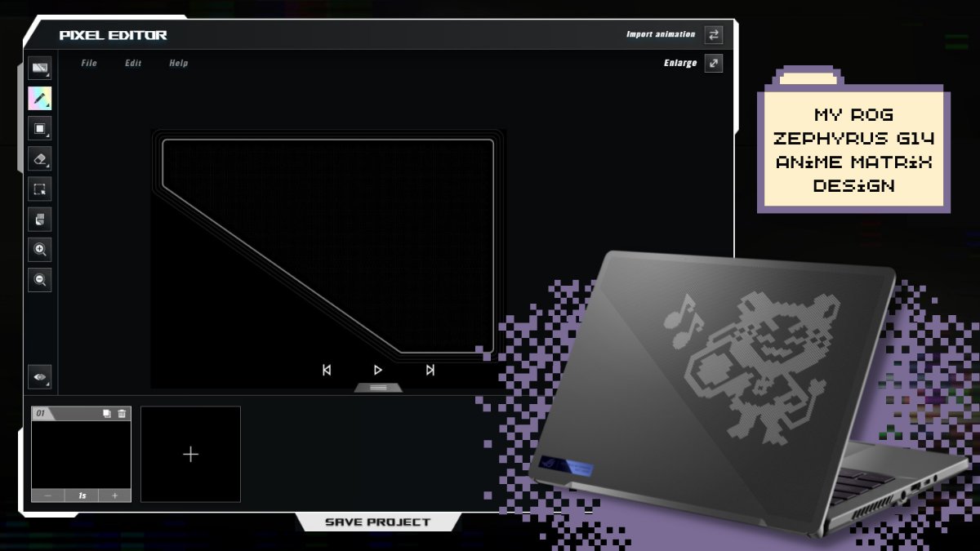Screen dimensions: 980x551
Task: Select the Brush tool
Action: (x=39, y=98)
